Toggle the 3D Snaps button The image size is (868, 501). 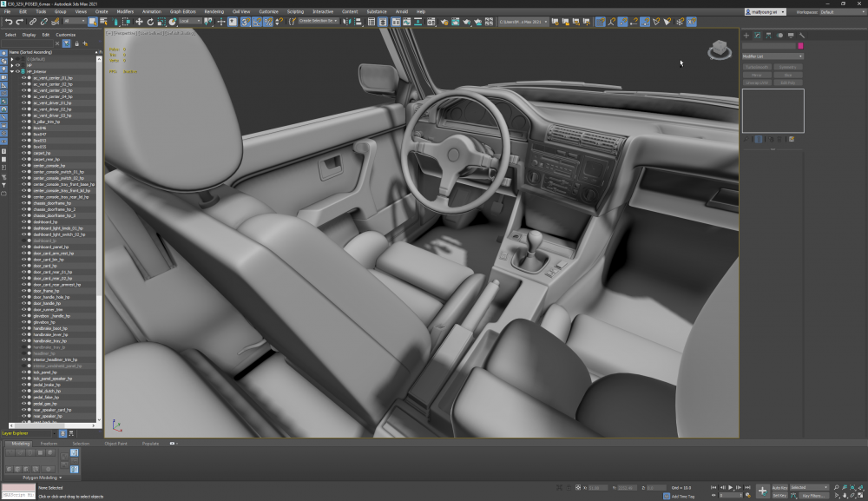pyautogui.click(x=246, y=22)
